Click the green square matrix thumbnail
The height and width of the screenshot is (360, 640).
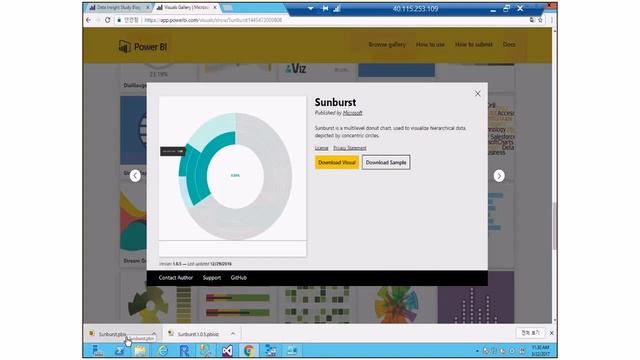pyautogui.click(x=317, y=305)
